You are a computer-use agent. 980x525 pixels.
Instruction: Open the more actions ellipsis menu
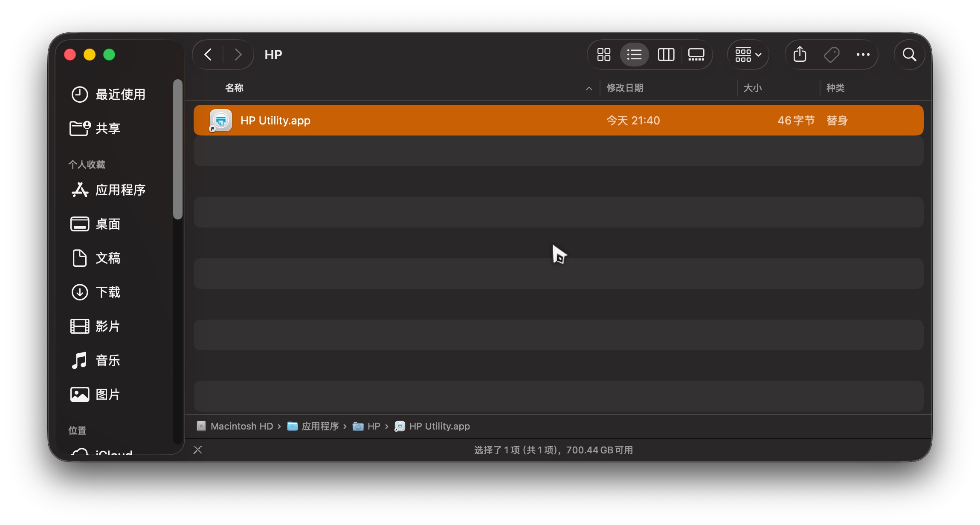coord(863,55)
